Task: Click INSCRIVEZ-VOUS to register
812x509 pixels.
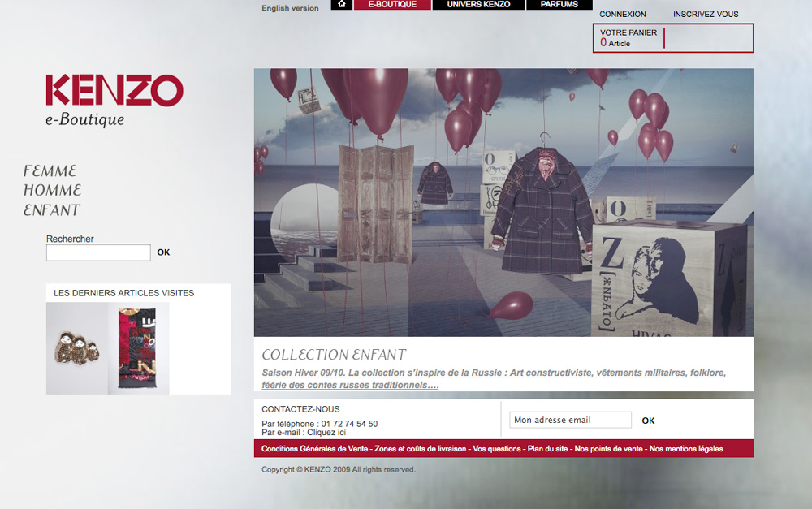Action: 706,15
